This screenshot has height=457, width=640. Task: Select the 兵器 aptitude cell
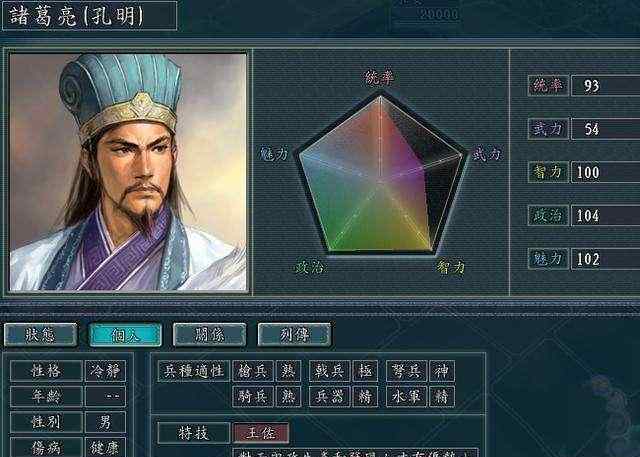click(x=329, y=397)
